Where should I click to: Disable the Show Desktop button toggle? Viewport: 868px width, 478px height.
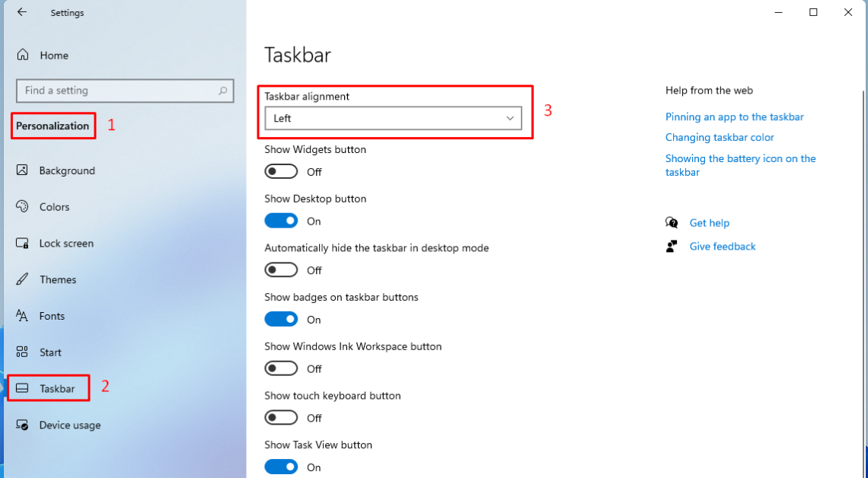tap(281, 220)
